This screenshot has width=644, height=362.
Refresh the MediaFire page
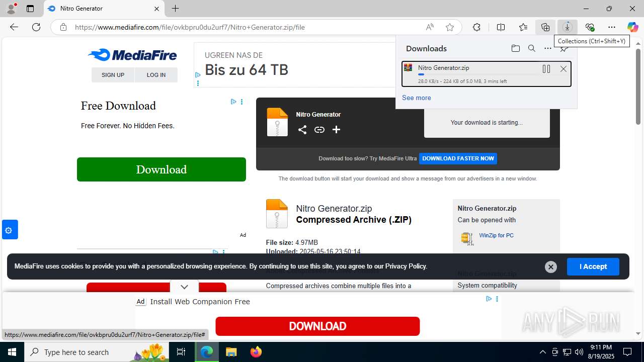click(x=36, y=27)
